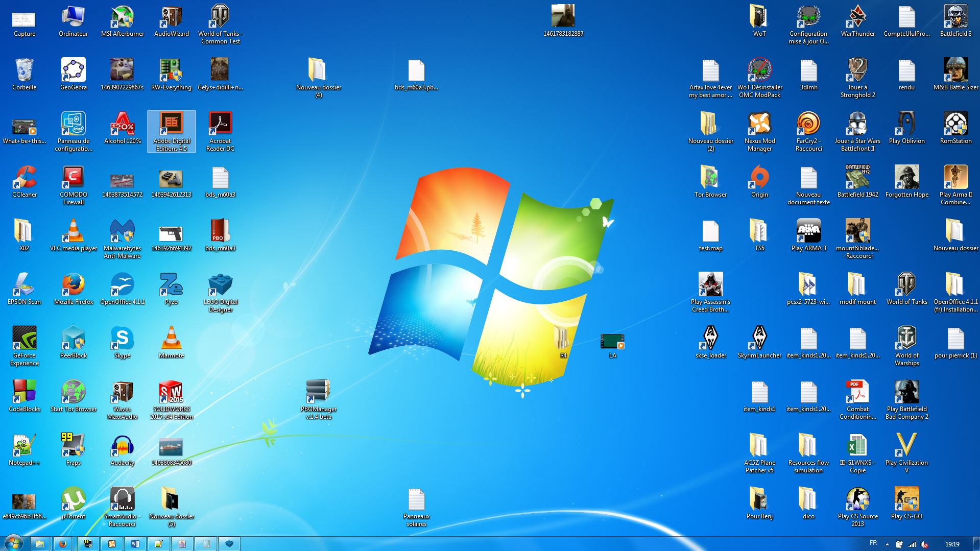The height and width of the screenshot is (551, 980).
Task: Open PBOManager v.1.4 beta shortcut
Action: coord(319,400)
